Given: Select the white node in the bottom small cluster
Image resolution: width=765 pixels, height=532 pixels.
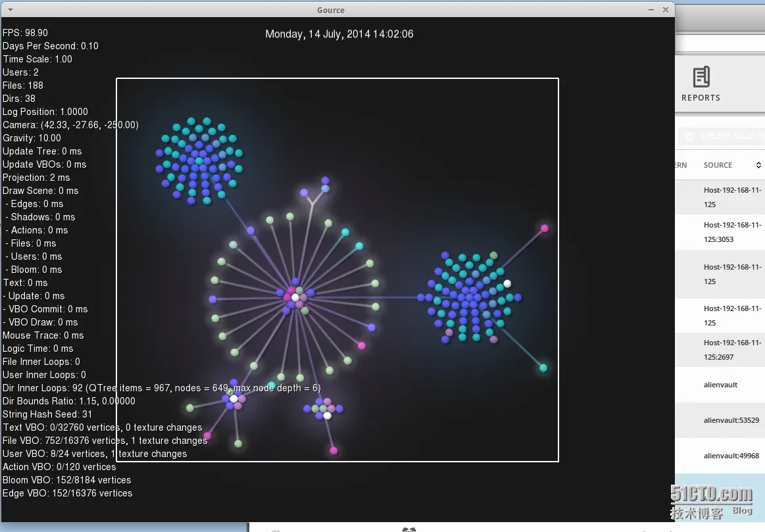Looking at the screenshot, I should 326,414.
